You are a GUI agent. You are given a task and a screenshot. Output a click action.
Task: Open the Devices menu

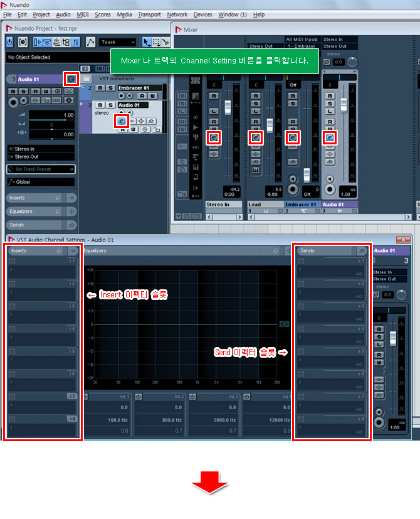(x=202, y=14)
